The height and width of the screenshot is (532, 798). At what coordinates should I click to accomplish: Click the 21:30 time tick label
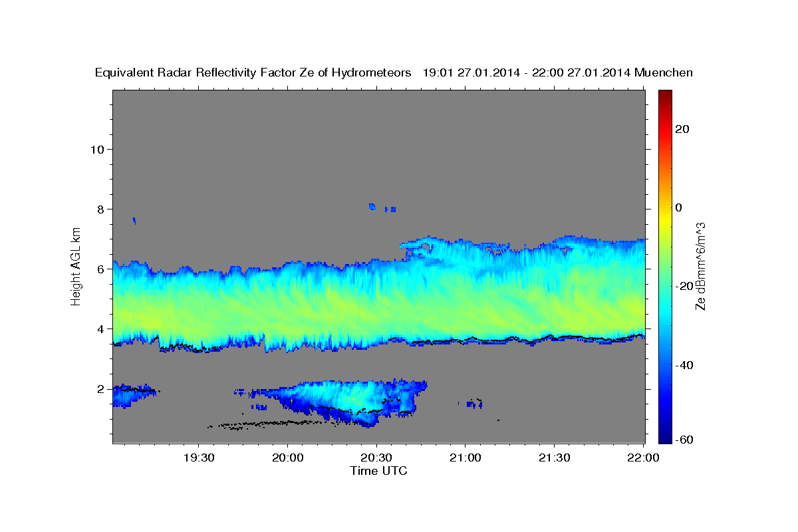[554, 458]
